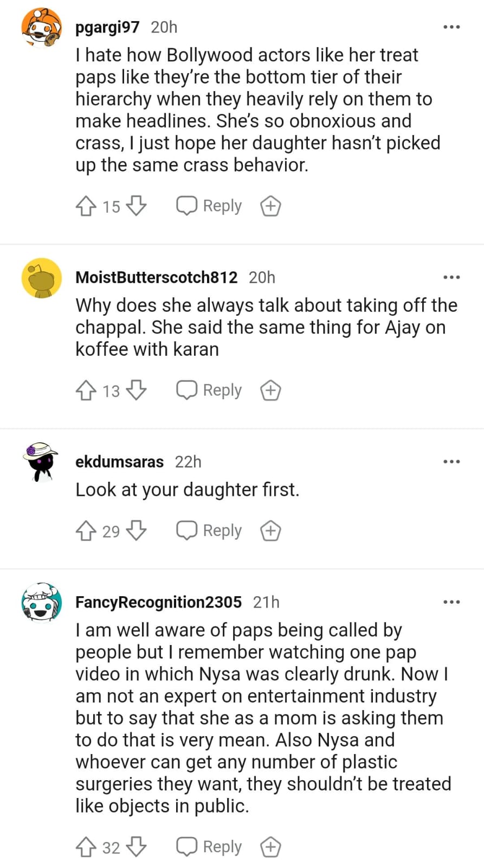This screenshot has height=868, width=484.
Task: Downvote FancyRecognition2305's comment
Action: tap(136, 847)
